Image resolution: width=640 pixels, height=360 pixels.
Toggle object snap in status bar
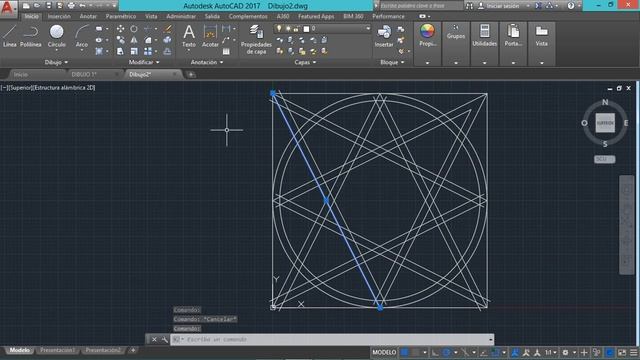click(x=495, y=352)
